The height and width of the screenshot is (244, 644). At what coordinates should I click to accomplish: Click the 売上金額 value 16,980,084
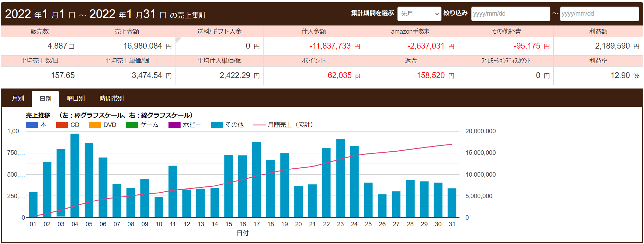point(143,46)
